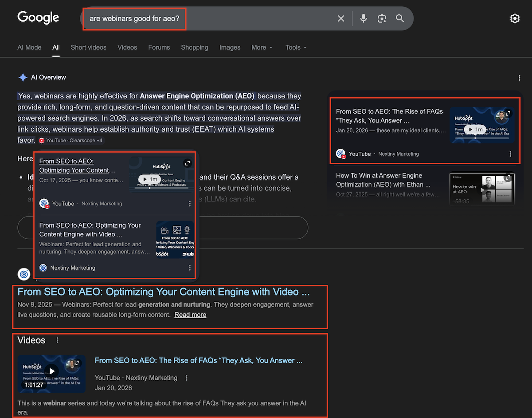The height and width of the screenshot is (418, 532).
Task: Click the Videos section heading
Action: tap(31, 340)
